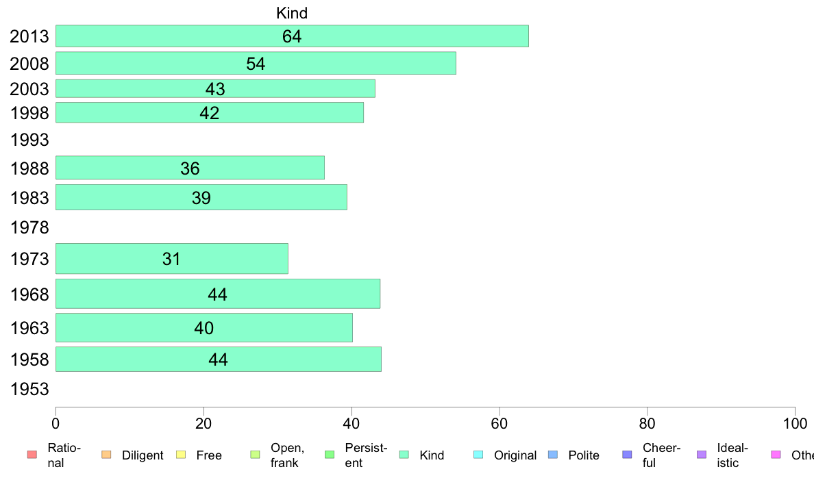This screenshot has width=814, height=504.
Task: Select the Polite legend label text
Action: [584, 455]
